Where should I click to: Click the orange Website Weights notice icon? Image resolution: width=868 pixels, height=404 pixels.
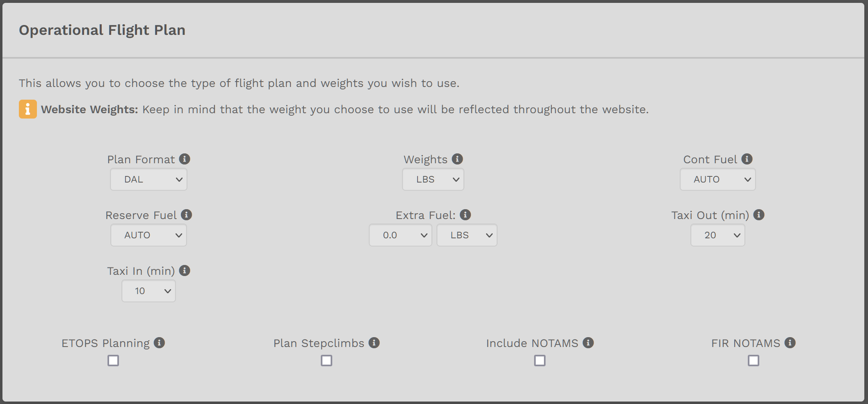[x=28, y=109]
